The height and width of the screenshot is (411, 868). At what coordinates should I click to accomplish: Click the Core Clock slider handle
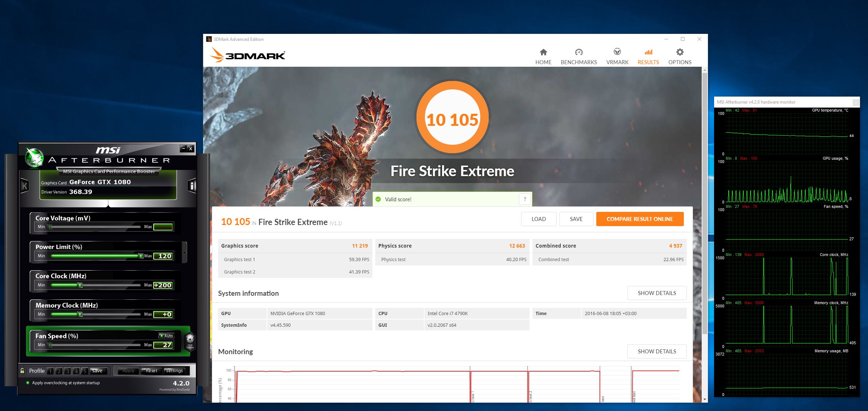80,285
